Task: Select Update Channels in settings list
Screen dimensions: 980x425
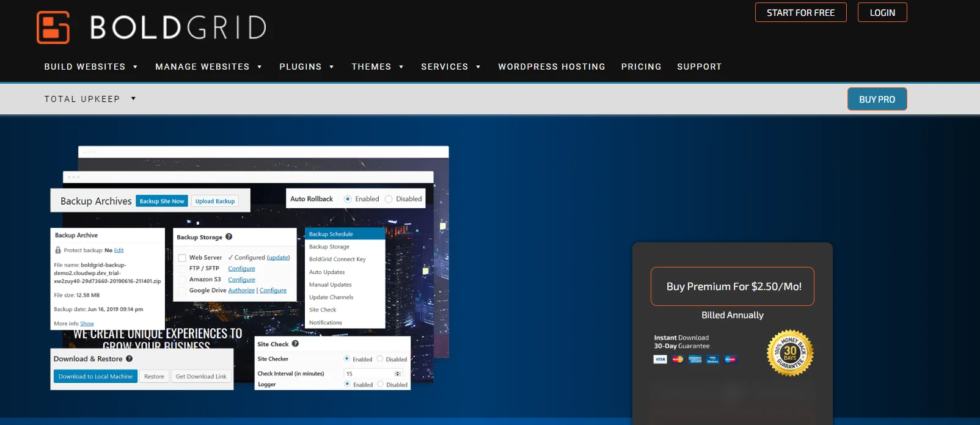Action: coord(345,297)
